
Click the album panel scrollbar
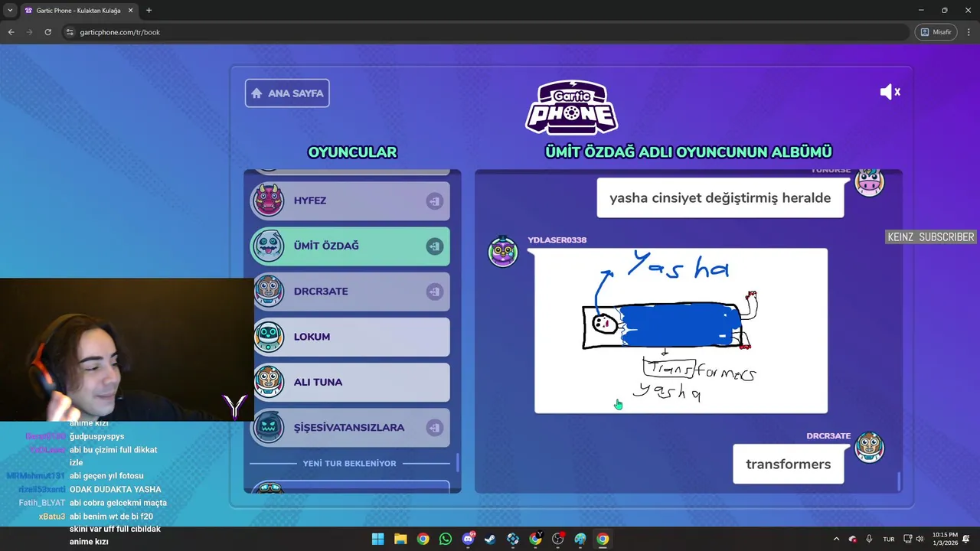(899, 481)
